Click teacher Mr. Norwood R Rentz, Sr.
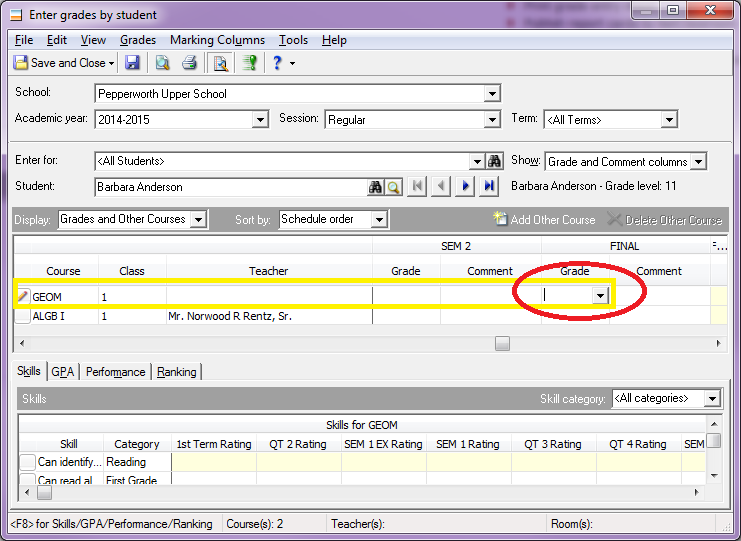Viewport: 741px width, 541px height. 230,316
